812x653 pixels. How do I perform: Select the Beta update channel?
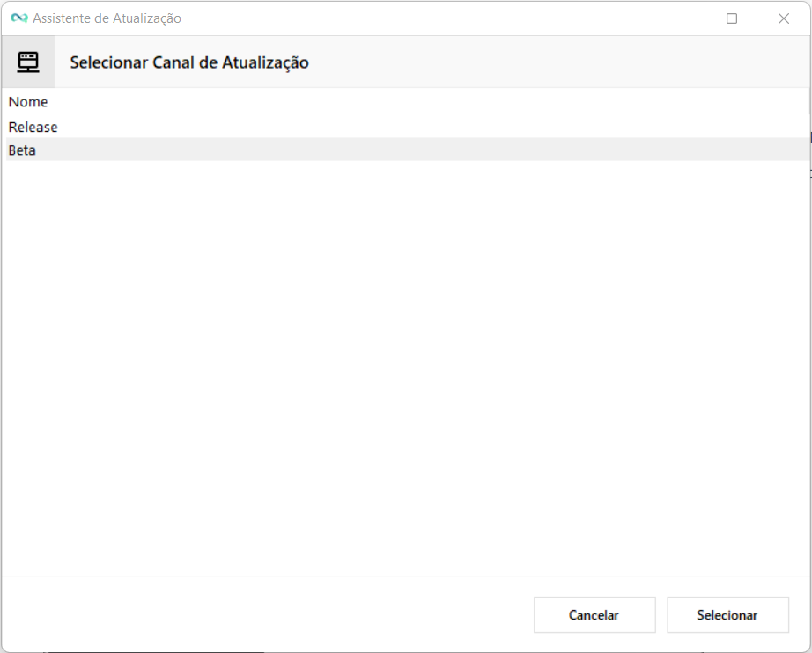23,150
